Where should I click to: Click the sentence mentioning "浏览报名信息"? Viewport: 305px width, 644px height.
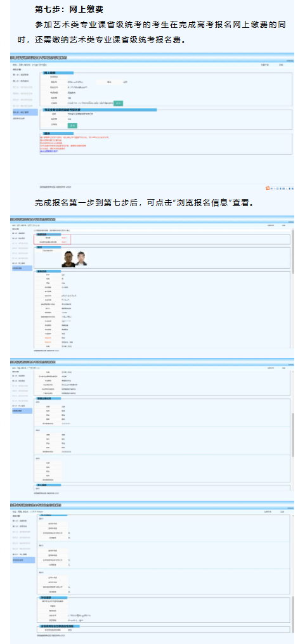(x=146, y=203)
